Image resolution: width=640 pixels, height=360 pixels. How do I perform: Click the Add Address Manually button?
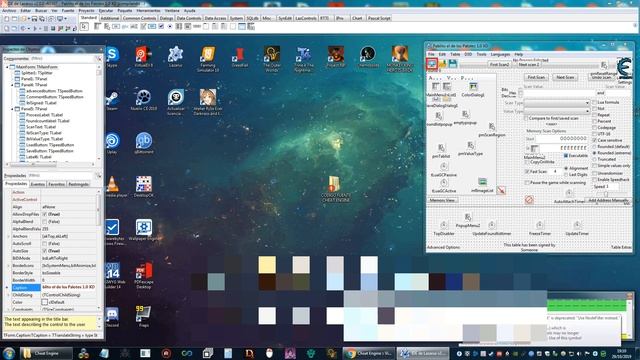tap(608, 200)
